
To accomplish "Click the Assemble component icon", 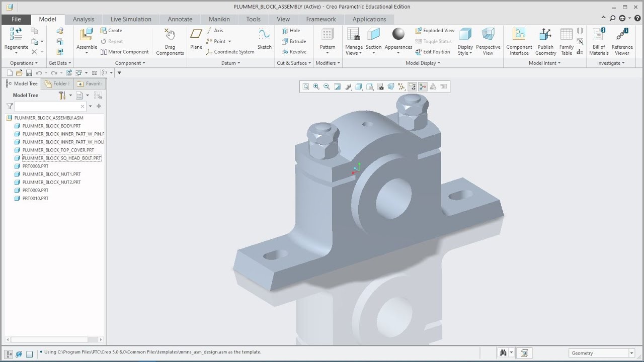I will click(x=87, y=34).
